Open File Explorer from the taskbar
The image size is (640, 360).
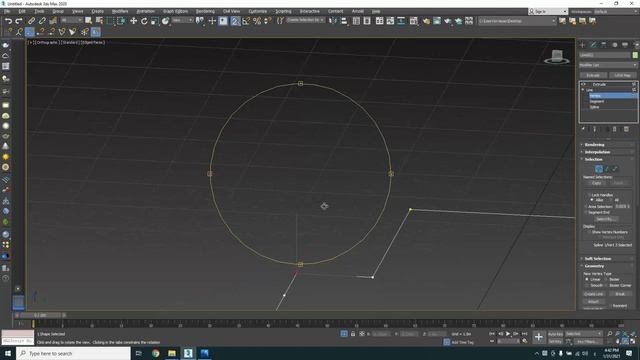point(172,353)
